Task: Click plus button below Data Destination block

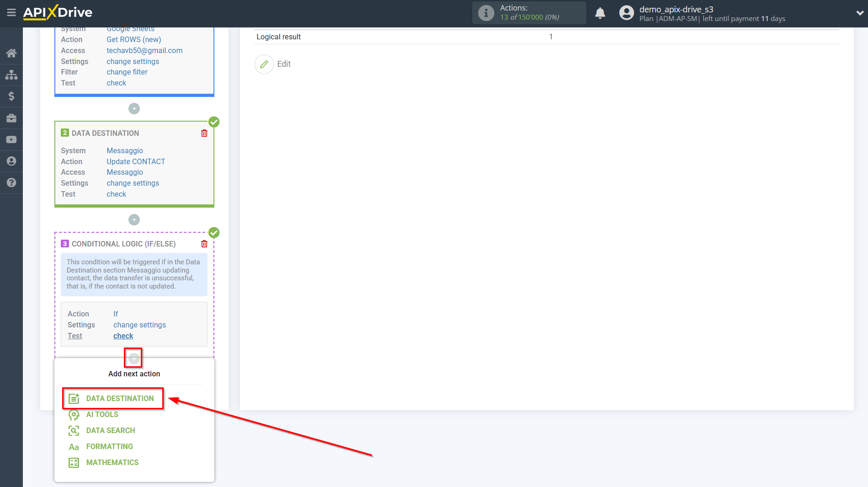Action: click(134, 219)
